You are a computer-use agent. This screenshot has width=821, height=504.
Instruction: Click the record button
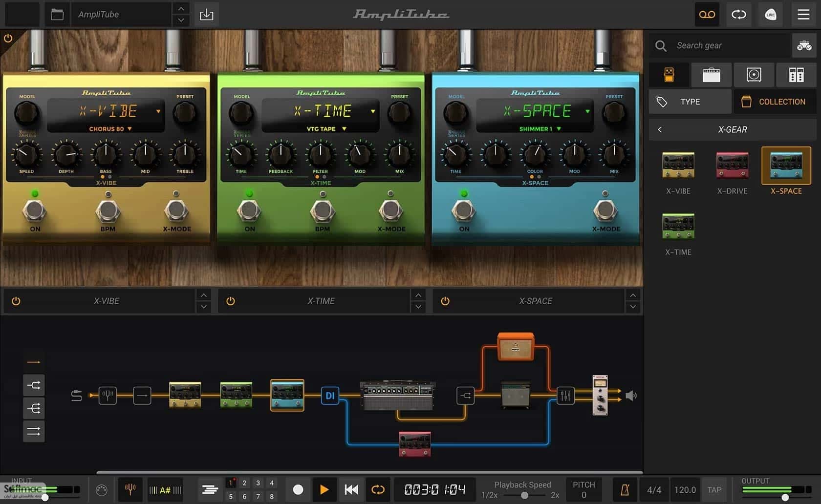tap(298, 489)
